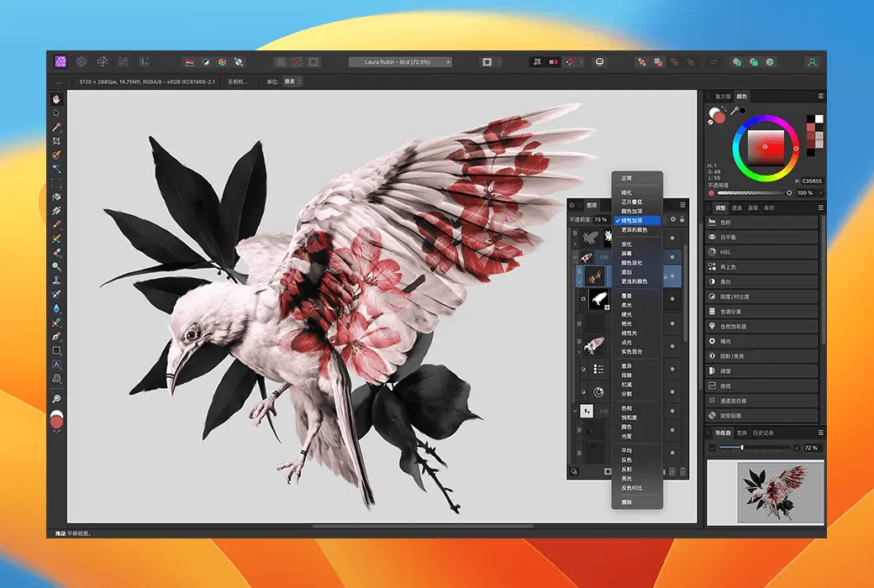Add a 曲线 adjustment

762,386
